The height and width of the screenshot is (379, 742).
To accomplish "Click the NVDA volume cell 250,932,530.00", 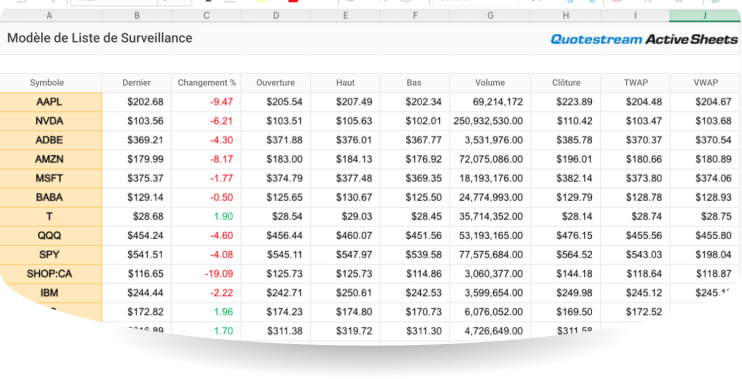I will [490, 121].
